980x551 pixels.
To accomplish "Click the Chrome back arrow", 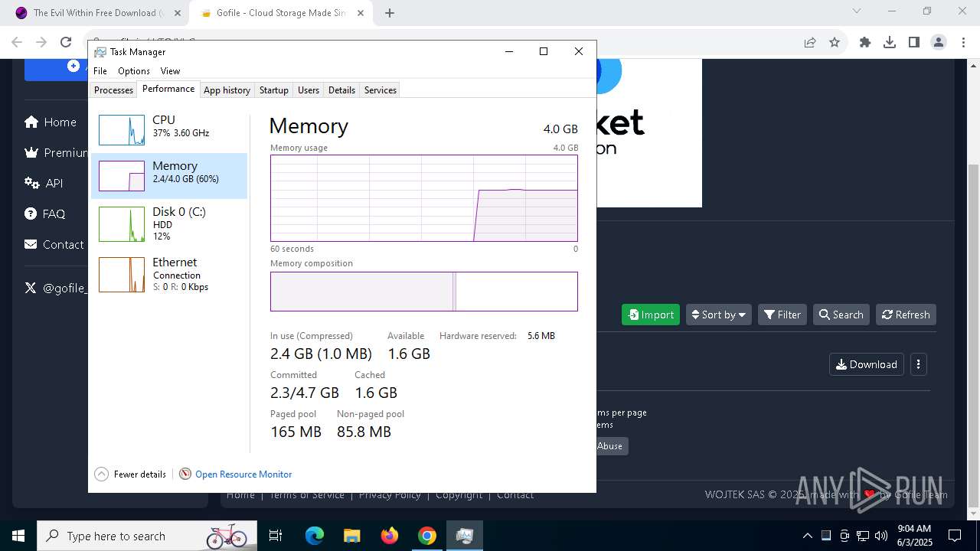I will (17, 42).
